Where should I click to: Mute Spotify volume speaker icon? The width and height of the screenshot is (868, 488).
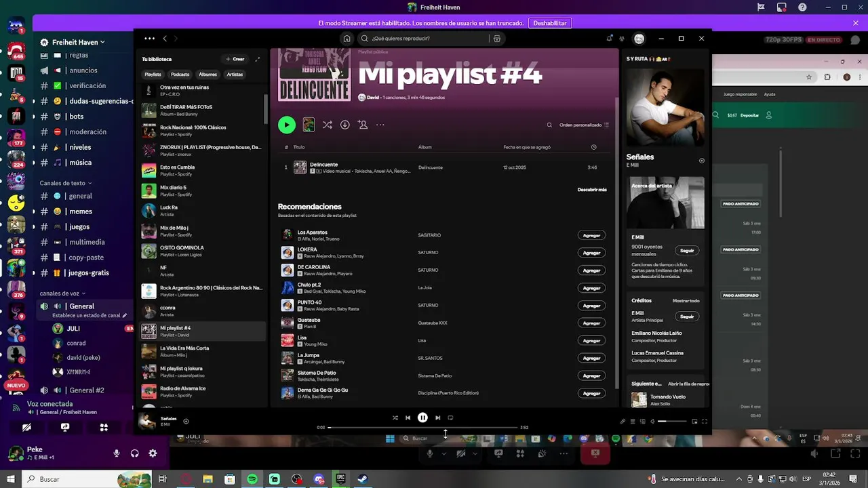click(x=652, y=421)
